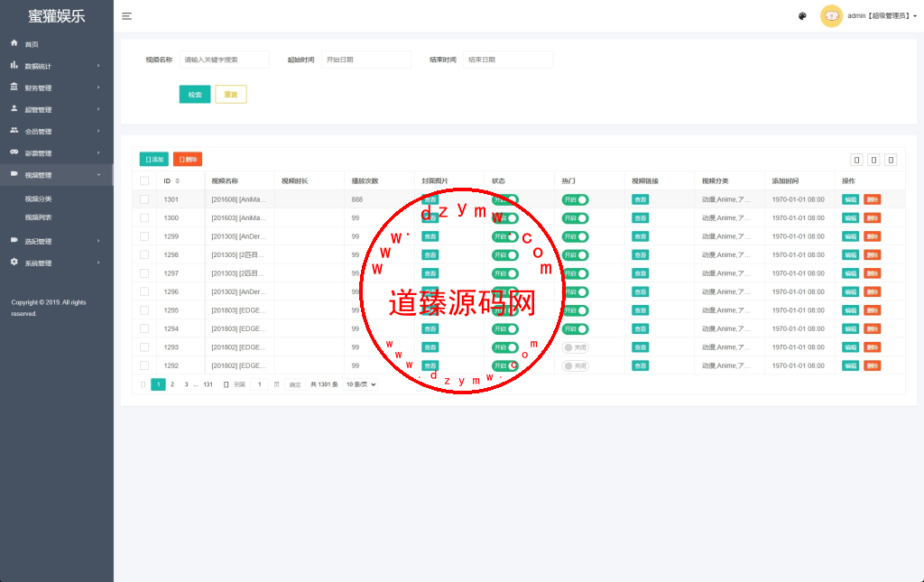Click the person icon for 超管管理

point(14,108)
